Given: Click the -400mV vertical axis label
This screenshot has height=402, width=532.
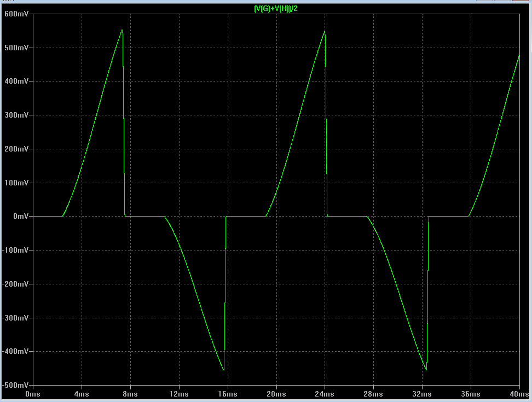Looking at the screenshot, I should [x=15, y=352].
